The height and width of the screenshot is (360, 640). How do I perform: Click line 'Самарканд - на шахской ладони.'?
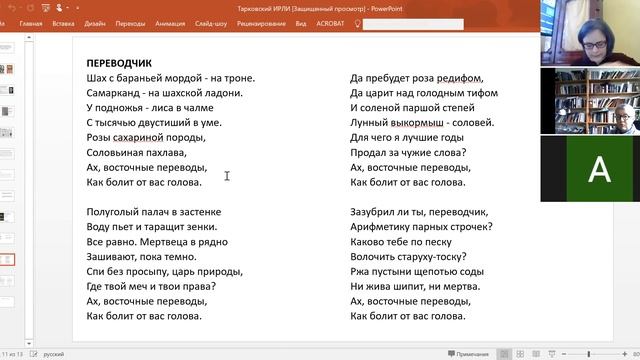coord(164,93)
